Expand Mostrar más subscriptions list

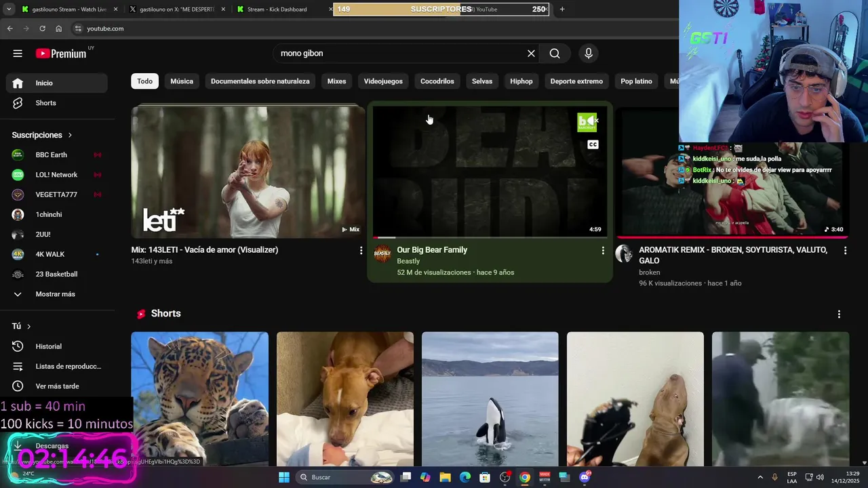57,294
